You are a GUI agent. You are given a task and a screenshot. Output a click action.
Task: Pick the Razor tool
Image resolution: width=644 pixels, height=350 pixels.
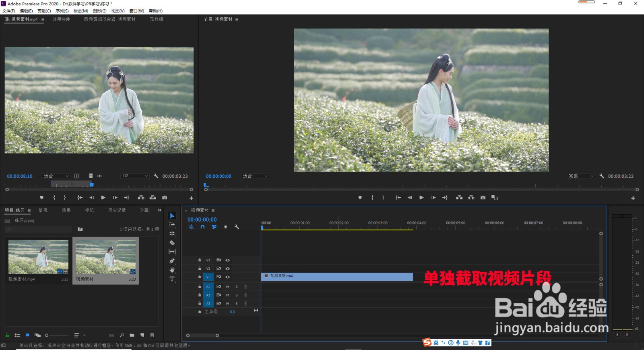pyautogui.click(x=172, y=242)
